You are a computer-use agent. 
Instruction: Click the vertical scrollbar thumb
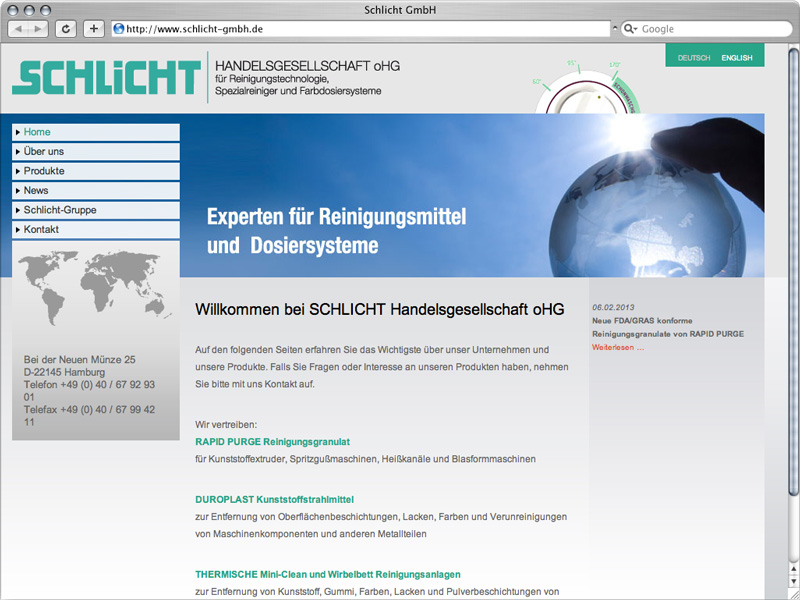tap(793, 271)
